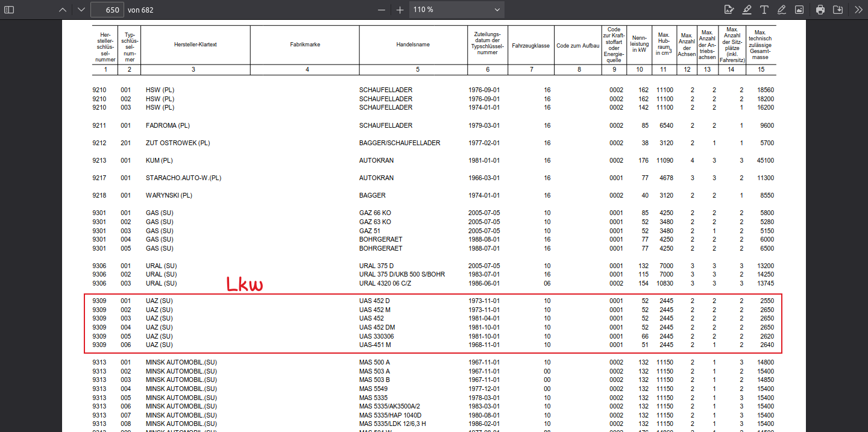The image size is (868, 432).
Task: Click total mass value '18560'
Action: tap(764, 90)
